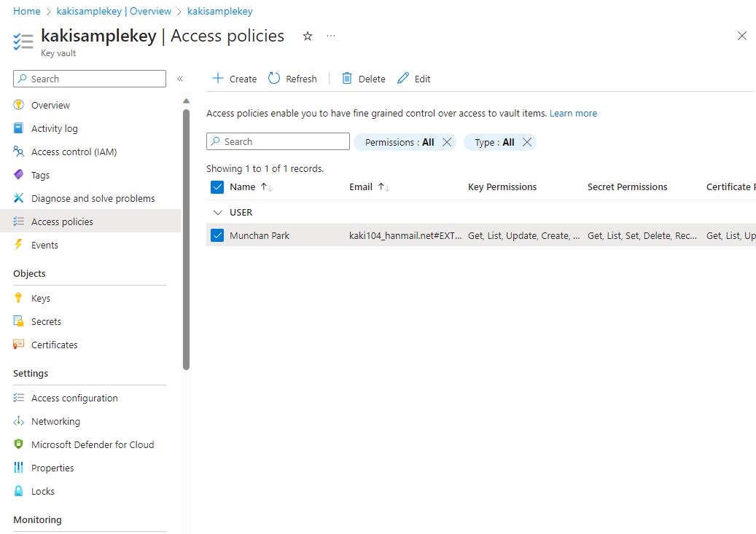The width and height of the screenshot is (756, 534).
Task: Click the purple Tags icon
Action: coord(18,175)
